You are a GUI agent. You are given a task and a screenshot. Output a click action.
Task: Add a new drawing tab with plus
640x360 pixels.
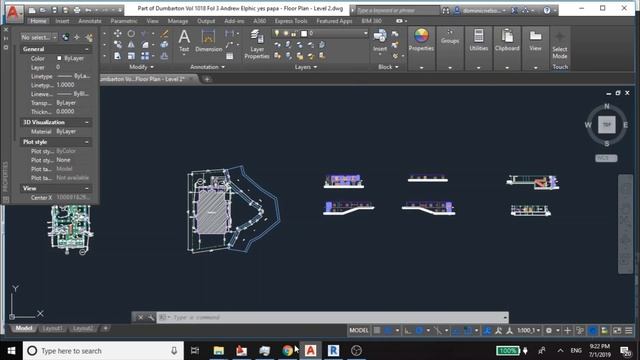point(207,79)
